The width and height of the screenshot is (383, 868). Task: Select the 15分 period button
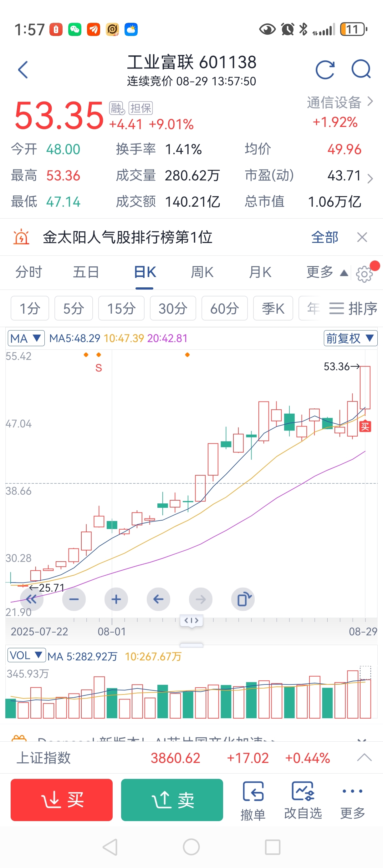121,308
